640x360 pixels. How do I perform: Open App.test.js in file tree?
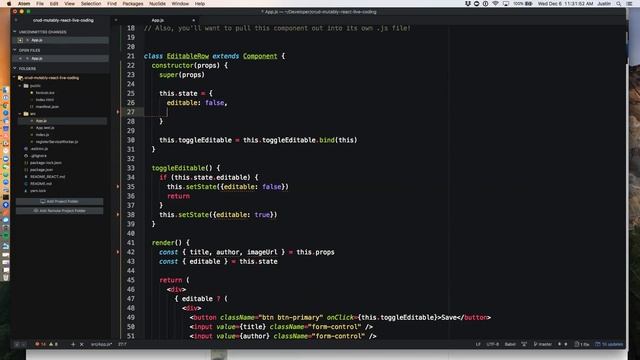click(x=45, y=128)
